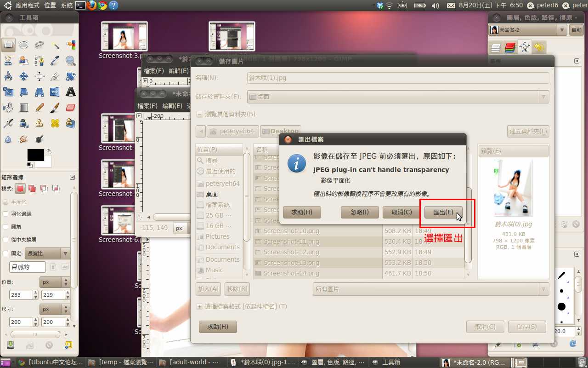Enable the 圓角 checkbox
The height and width of the screenshot is (368, 588).
[x=6, y=227]
